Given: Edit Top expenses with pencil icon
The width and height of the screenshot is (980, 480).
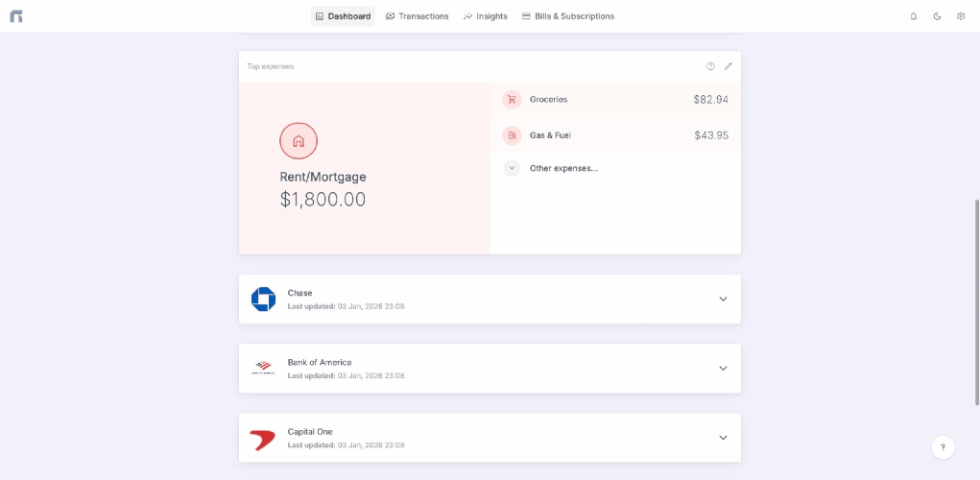Looking at the screenshot, I should 728,66.
